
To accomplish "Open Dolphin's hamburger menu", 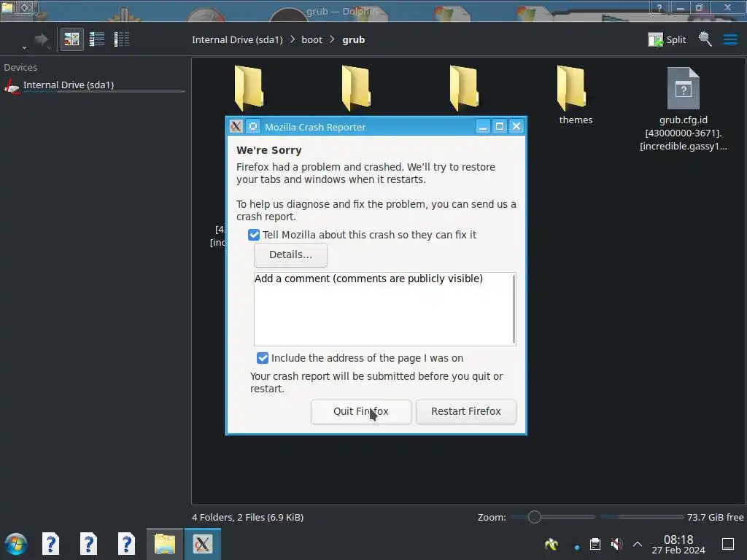I will (730, 39).
